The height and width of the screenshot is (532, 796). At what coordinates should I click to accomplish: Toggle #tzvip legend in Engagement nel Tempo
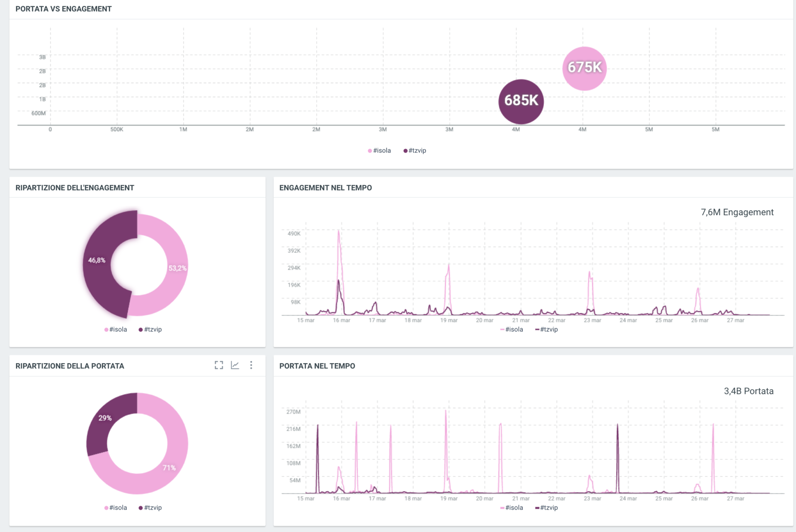pyautogui.click(x=546, y=329)
